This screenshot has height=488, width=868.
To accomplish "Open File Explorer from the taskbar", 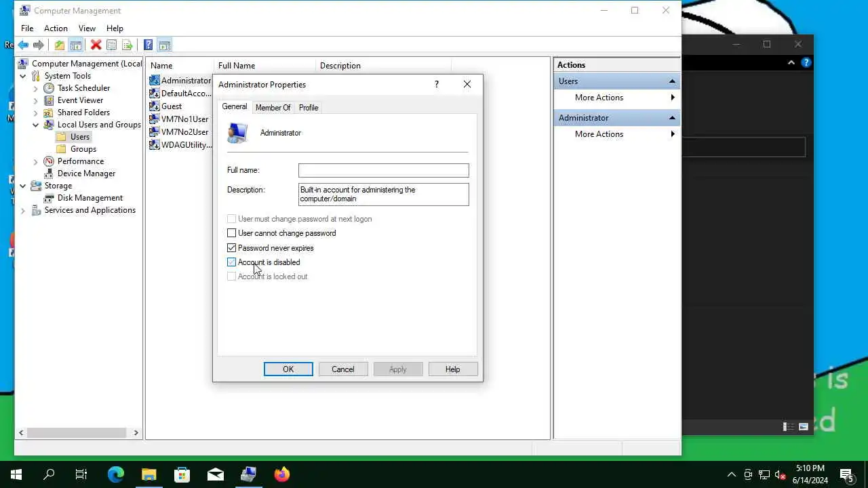I will (x=149, y=474).
